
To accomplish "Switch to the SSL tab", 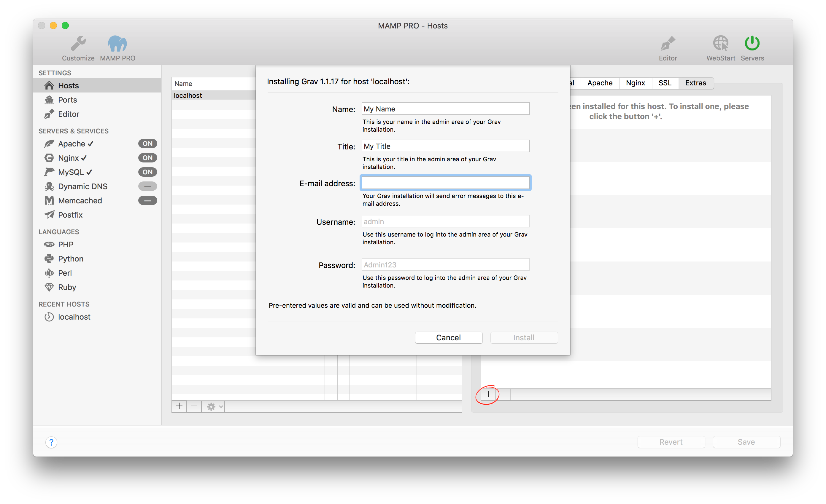I will (x=665, y=83).
